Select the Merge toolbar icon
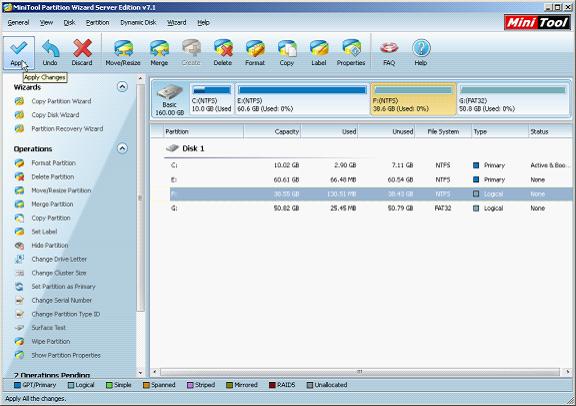This screenshot has height=406, width=576. pos(159,52)
